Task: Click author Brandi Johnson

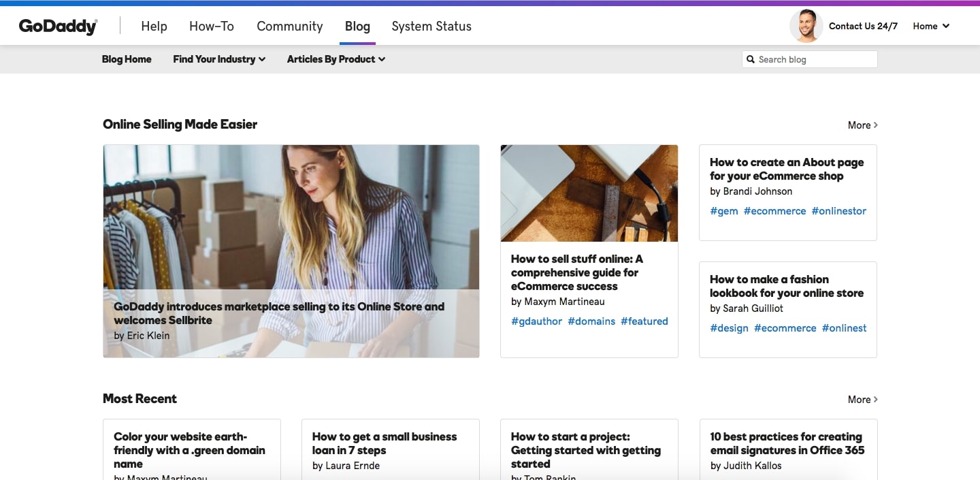Action: coord(757,191)
